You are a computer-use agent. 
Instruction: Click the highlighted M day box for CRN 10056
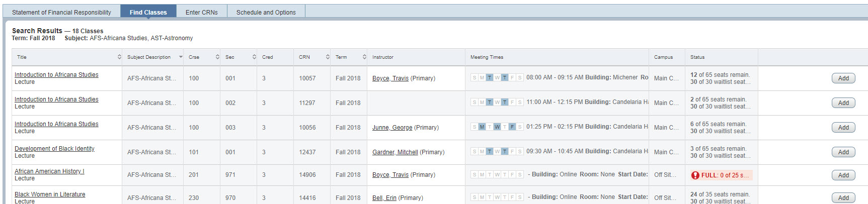482,127
